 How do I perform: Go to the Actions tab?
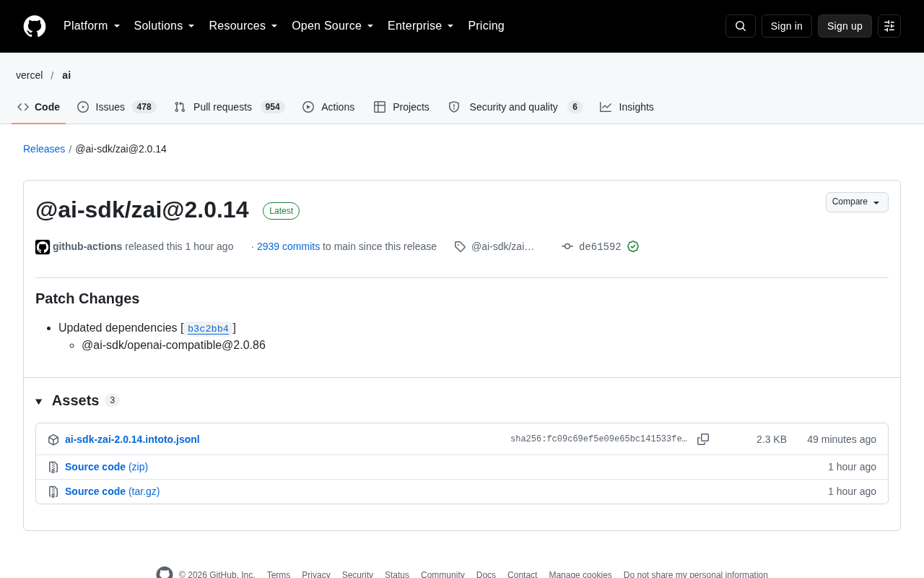328,107
